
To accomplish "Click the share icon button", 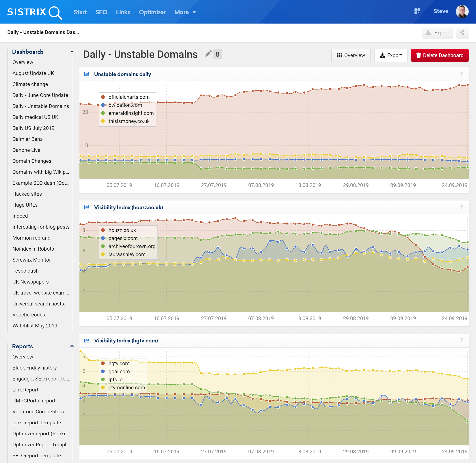I will click(x=462, y=33).
